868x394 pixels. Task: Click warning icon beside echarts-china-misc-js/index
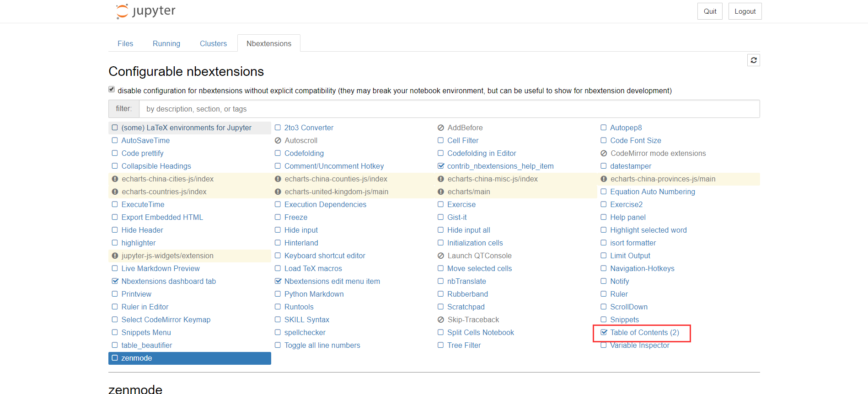pyautogui.click(x=441, y=179)
